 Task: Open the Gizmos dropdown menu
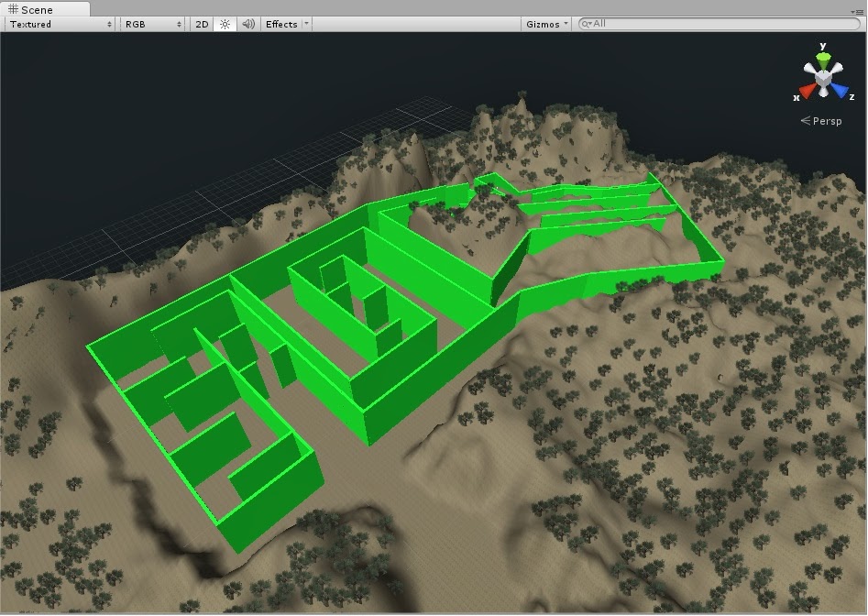pyautogui.click(x=545, y=24)
